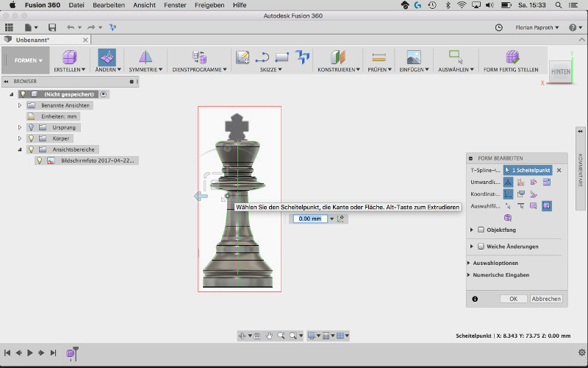Click the Erstellen box primitive icon
The height and width of the screenshot is (368, 588).
pyautogui.click(x=69, y=57)
